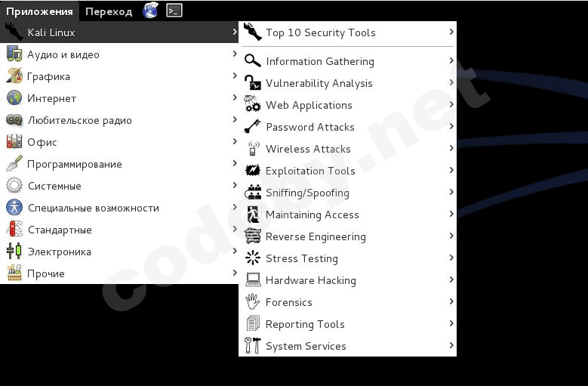Open the Приложения menu in top panel

point(39,11)
